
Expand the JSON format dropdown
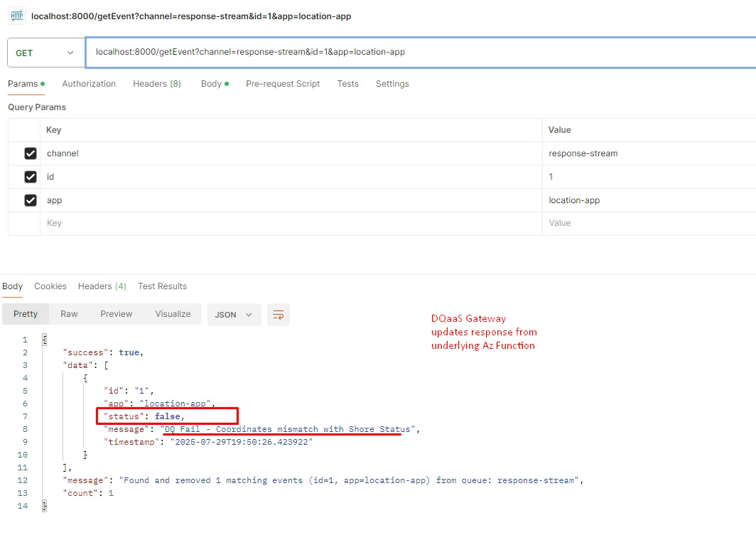(x=234, y=315)
